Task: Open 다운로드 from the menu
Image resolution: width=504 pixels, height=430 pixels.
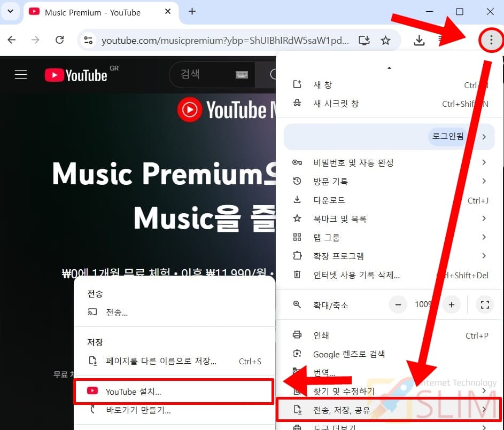Action: pyautogui.click(x=390, y=200)
